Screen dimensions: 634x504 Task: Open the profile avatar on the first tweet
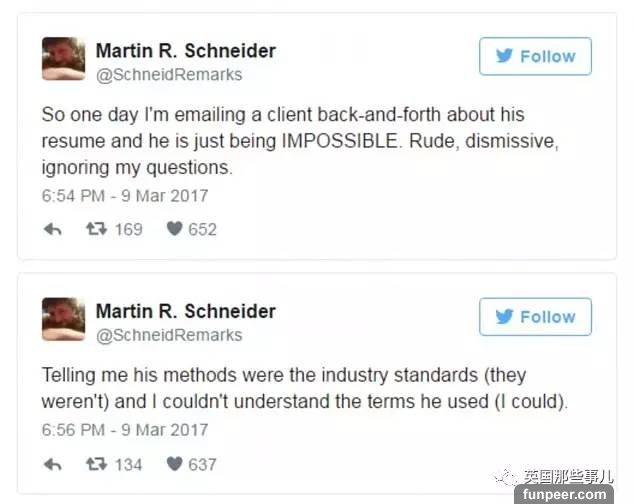click(63, 59)
